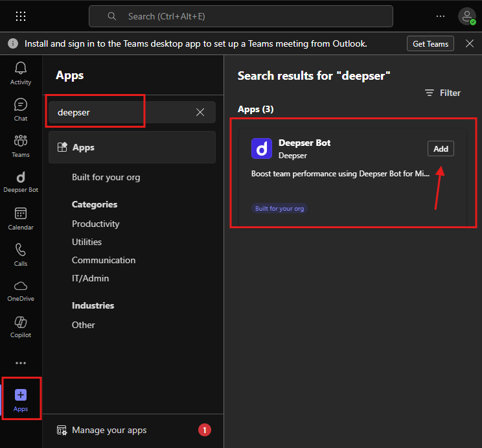Click the search magnifier icon

112,16
